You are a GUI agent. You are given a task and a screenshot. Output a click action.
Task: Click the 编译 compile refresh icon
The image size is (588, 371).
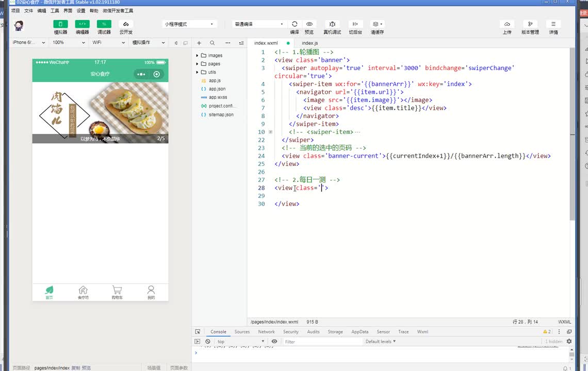[x=295, y=24]
